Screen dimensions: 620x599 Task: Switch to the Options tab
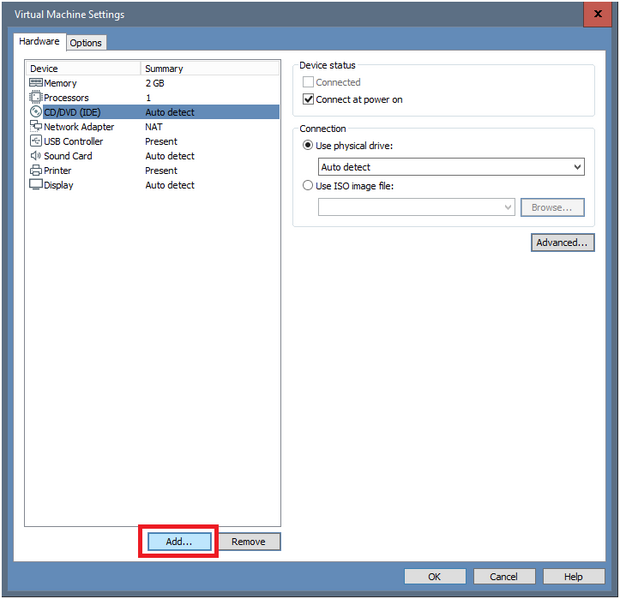click(x=86, y=43)
